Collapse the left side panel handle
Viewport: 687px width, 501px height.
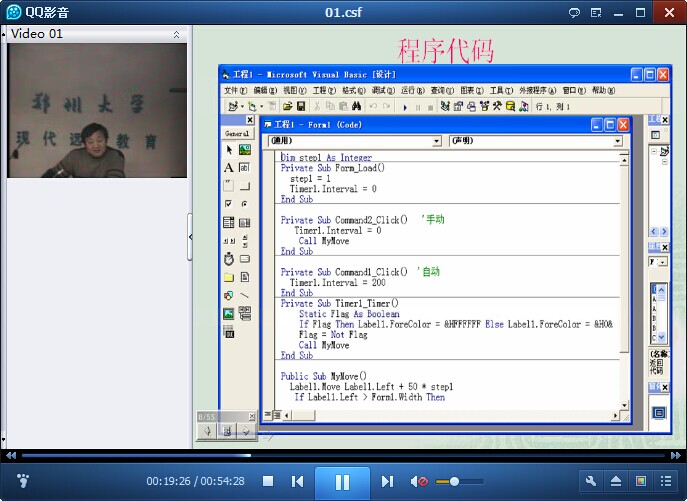pos(190,237)
